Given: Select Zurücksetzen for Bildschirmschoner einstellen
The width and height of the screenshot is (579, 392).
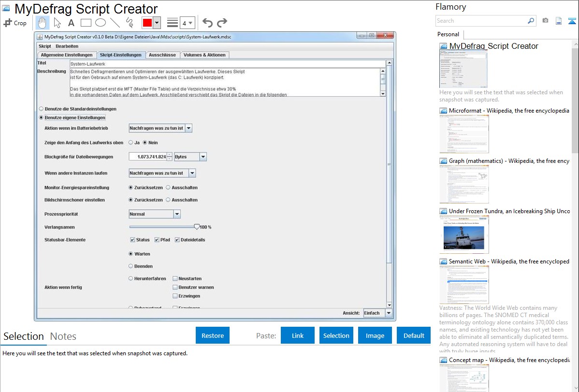Looking at the screenshot, I should pos(130,200).
